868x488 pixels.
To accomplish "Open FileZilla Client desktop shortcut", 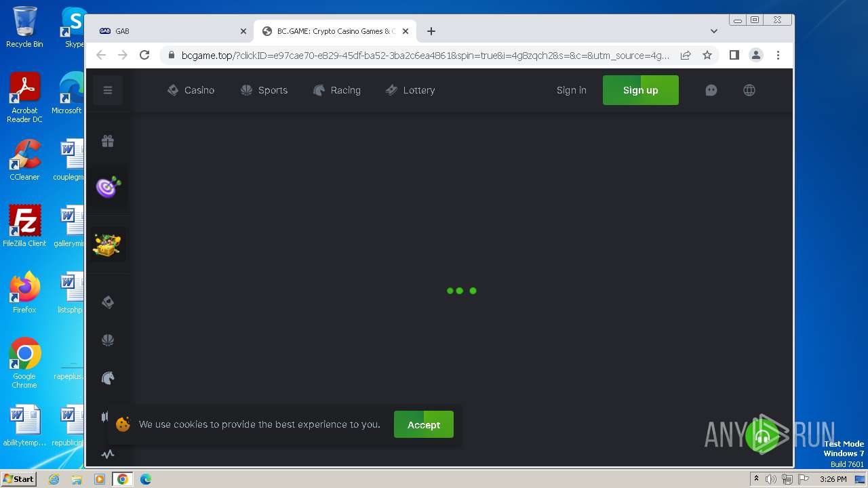I will tap(24, 226).
